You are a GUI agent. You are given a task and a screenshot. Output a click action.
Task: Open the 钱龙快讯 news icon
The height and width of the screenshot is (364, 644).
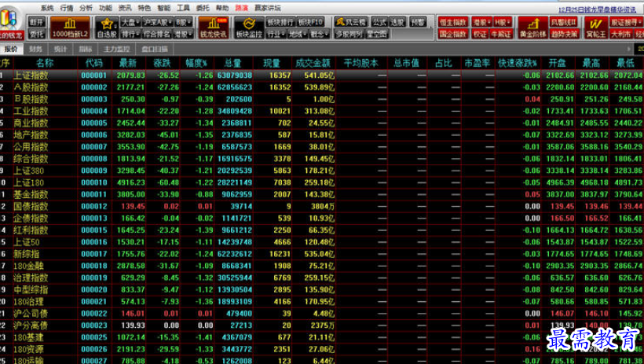(213, 28)
